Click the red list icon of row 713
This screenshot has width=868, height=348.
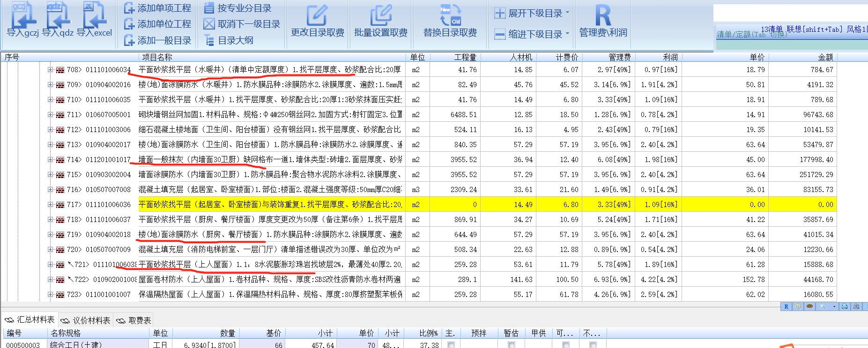pos(60,145)
